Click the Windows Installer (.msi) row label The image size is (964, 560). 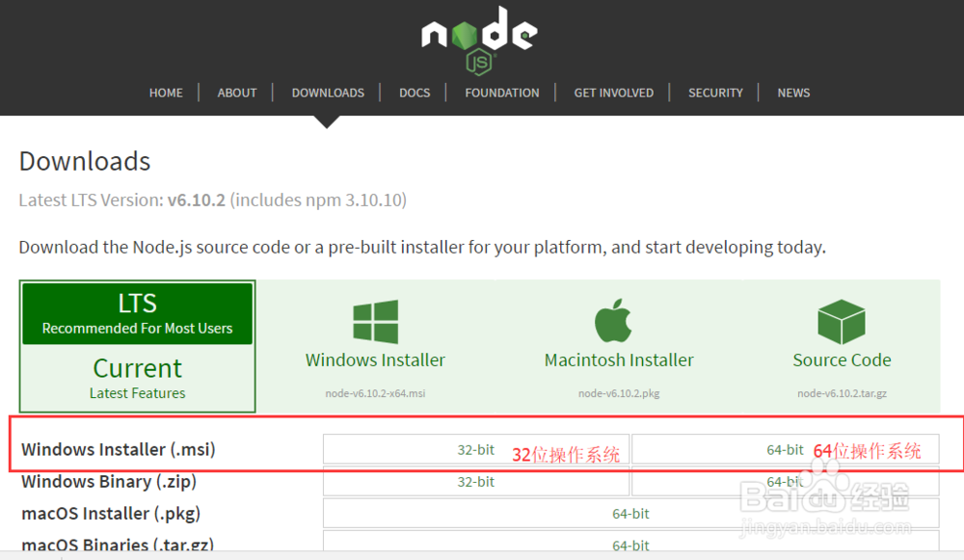click(118, 449)
